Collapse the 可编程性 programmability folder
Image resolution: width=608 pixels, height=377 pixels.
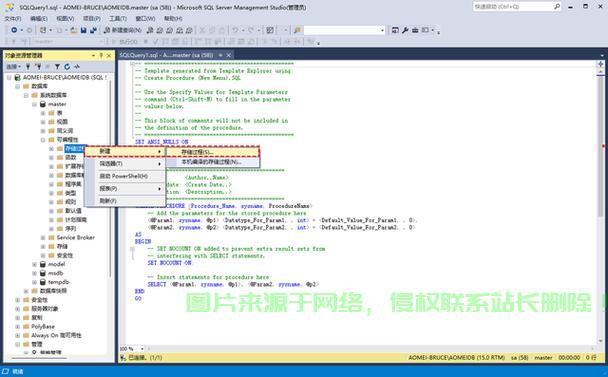pos(43,140)
